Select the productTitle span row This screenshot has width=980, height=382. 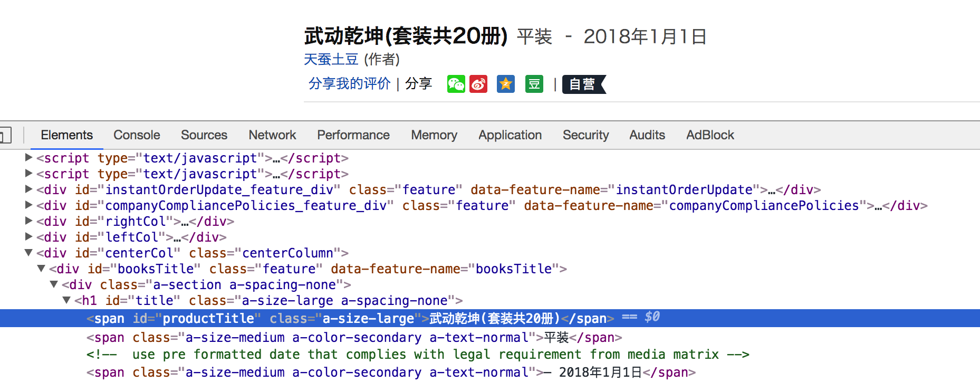point(490,318)
